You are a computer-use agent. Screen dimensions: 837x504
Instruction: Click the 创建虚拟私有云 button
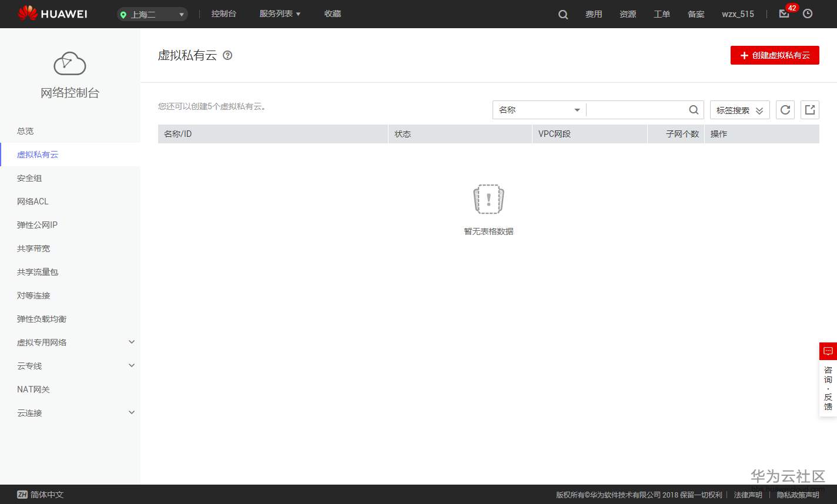click(x=775, y=55)
